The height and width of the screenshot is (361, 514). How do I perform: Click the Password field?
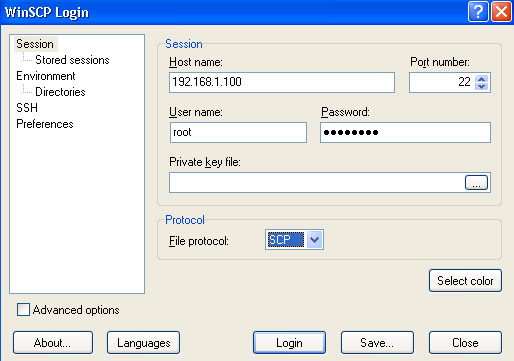405,132
